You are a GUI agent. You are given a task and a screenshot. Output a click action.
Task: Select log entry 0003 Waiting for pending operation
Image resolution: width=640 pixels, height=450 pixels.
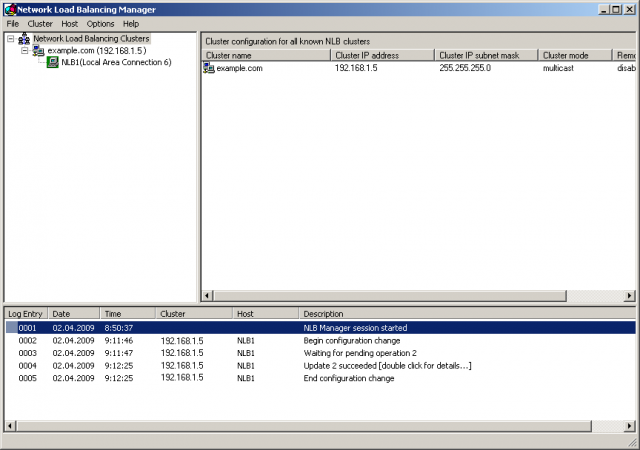tap(320, 353)
